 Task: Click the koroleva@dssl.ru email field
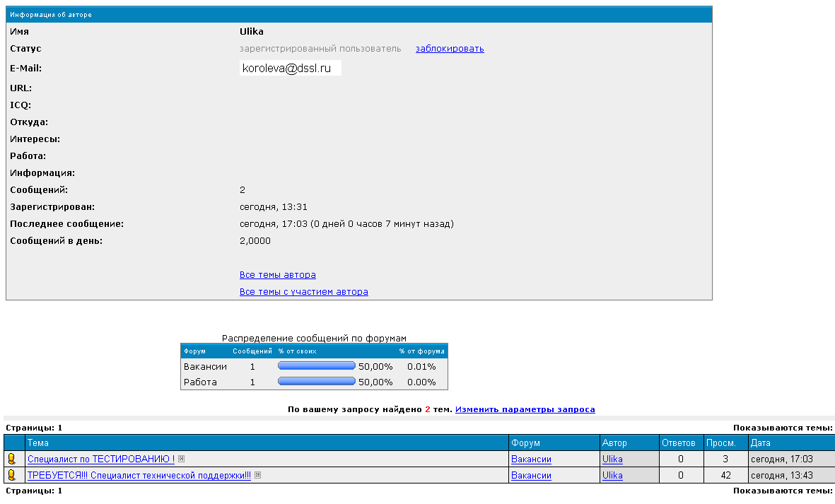290,69
